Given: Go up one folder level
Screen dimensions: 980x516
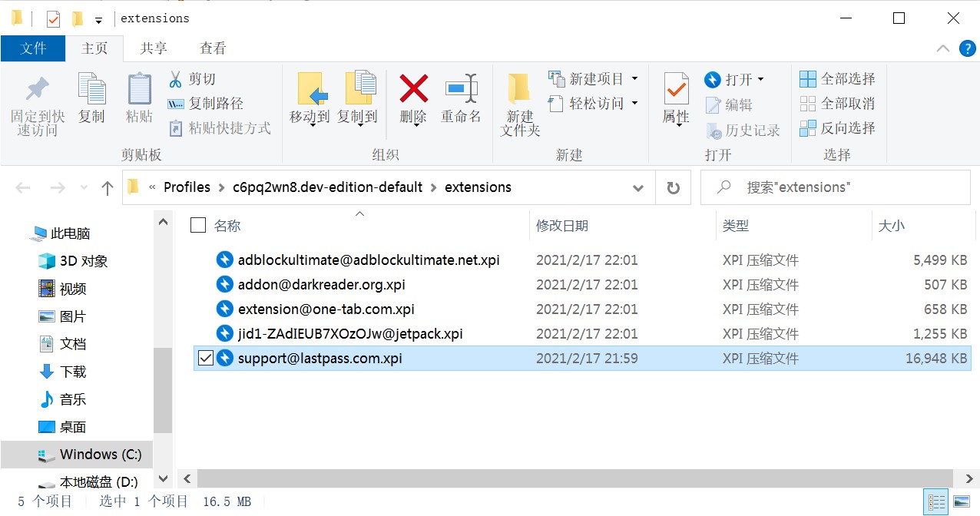Looking at the screenshot, I should (108, 187).
